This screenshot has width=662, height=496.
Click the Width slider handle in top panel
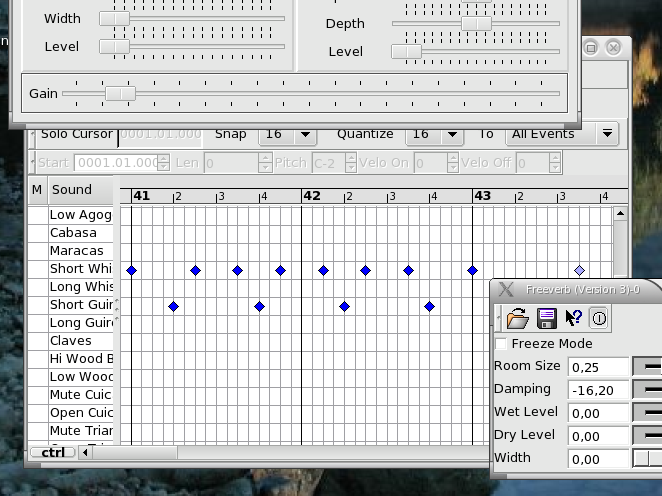(x=114, y=19)
